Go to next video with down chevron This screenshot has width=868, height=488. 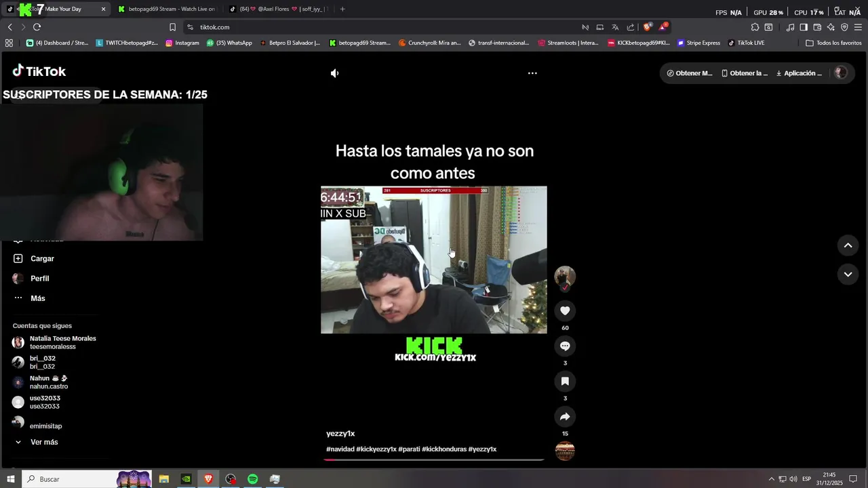click(848, 274)
